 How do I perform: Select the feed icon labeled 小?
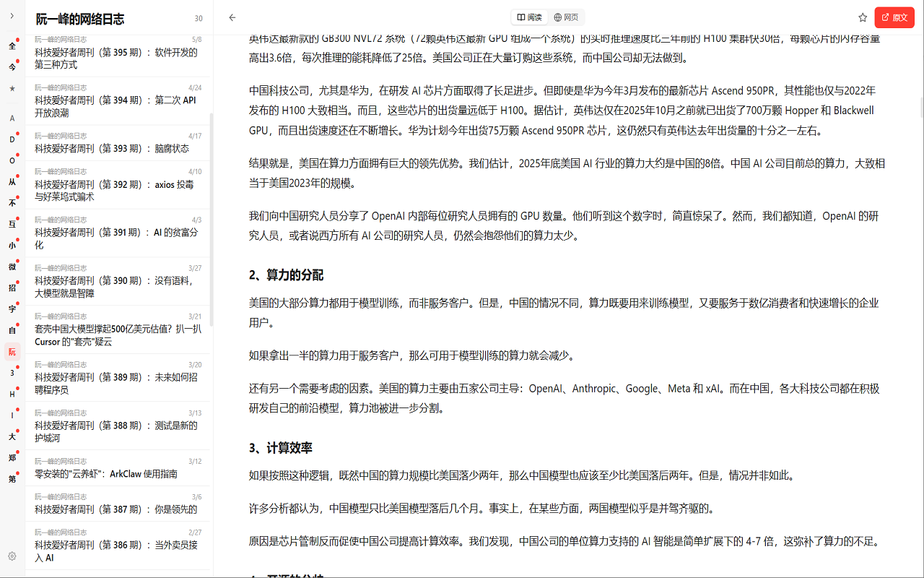pyautogui.click(x=12, y=246)
